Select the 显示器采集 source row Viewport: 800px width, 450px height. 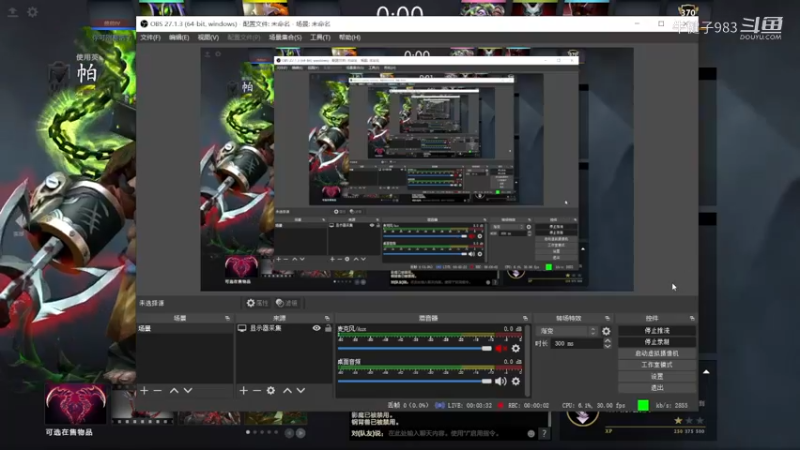point(284,328)
